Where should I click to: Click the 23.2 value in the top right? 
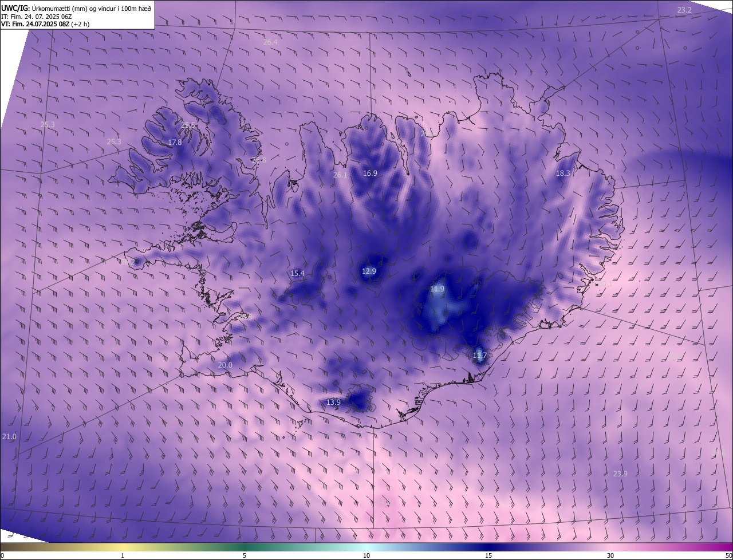pyautogui.click(x=684, y=10)
